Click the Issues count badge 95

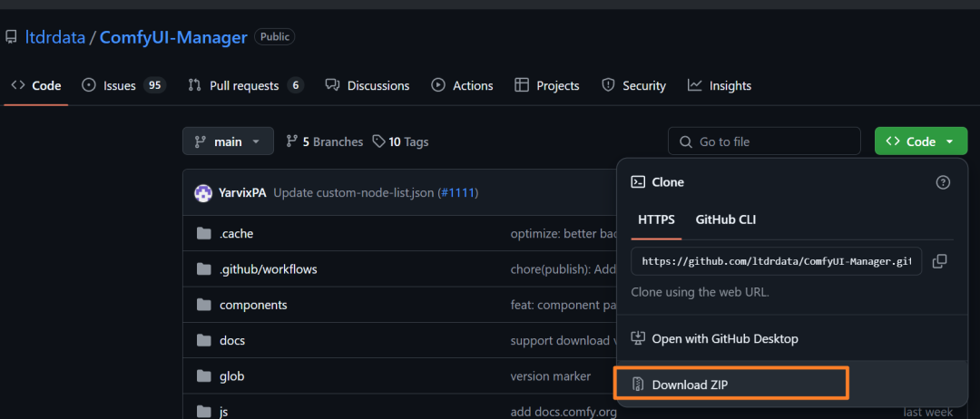(154, 85)
